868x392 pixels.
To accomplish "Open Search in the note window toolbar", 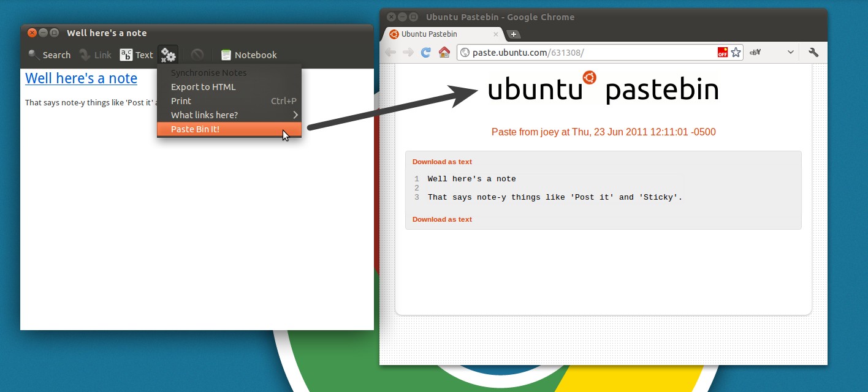I will (49, 55).
